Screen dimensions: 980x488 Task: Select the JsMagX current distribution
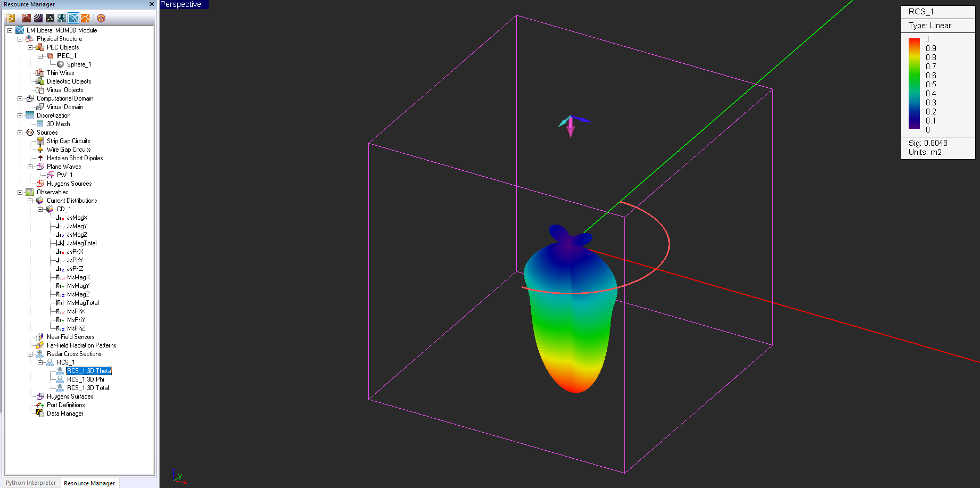77,218
